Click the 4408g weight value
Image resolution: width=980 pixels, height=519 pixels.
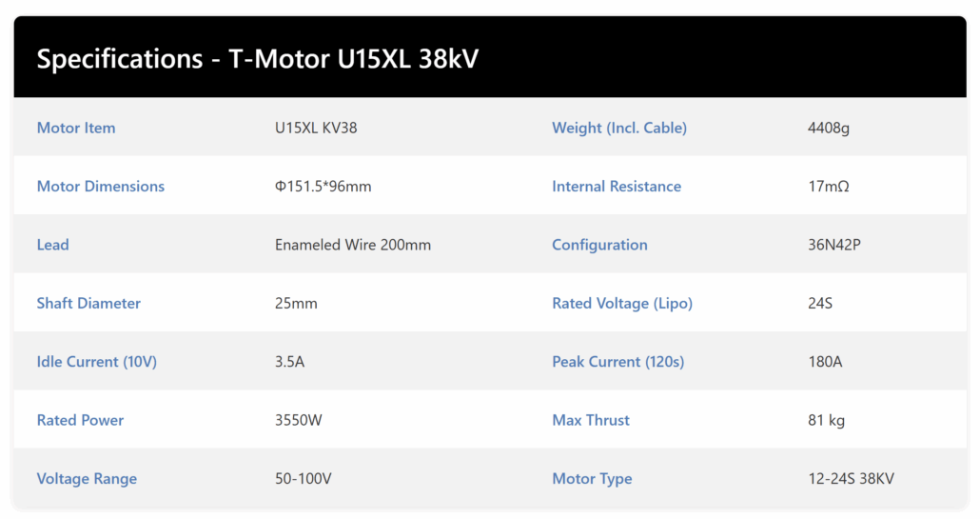828,128
